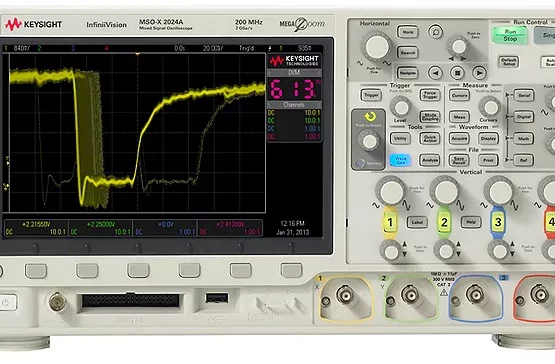Open the Math waveform button
The height and width of the screenshot is (364, 555).
coord(524,138)
